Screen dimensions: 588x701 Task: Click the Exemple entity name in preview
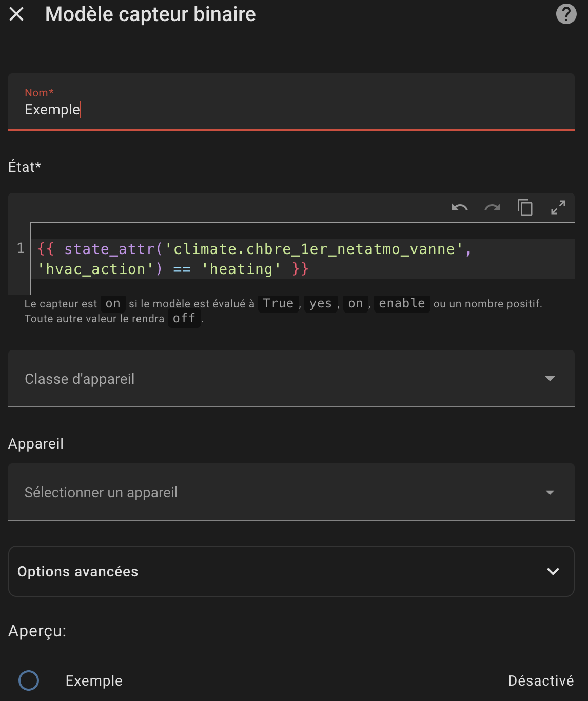point(94,680)
